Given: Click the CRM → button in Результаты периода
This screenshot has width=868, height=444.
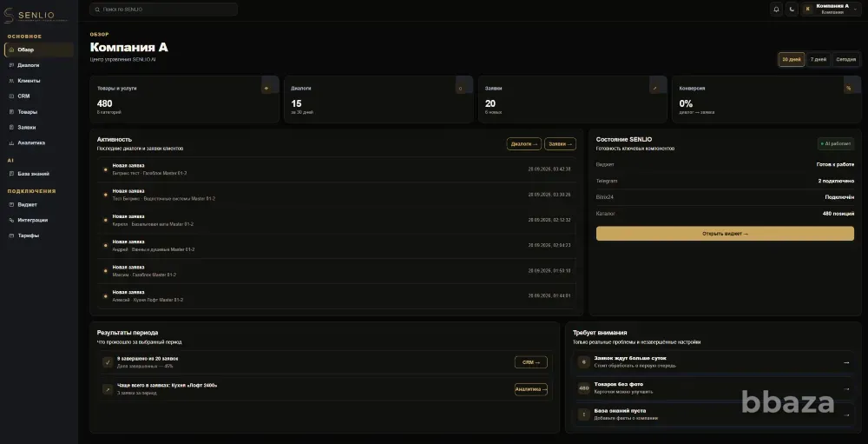Looking at the screenshot, I should pos(531,362).
